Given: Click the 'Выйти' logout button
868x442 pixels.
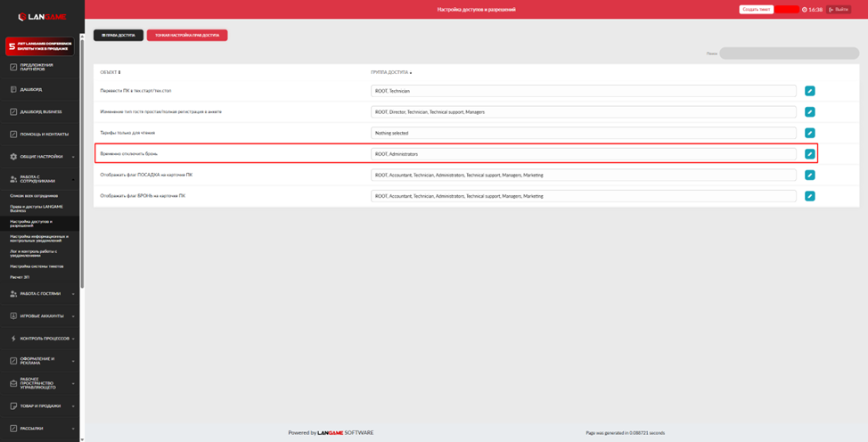Looking at the screenshot, I should coord(839,10).
